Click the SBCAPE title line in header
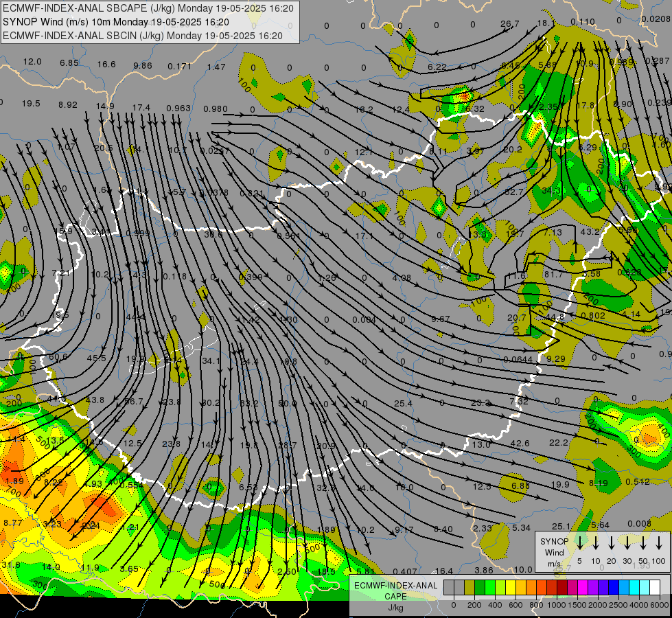 pyautogui.click(x=148, y=8)
